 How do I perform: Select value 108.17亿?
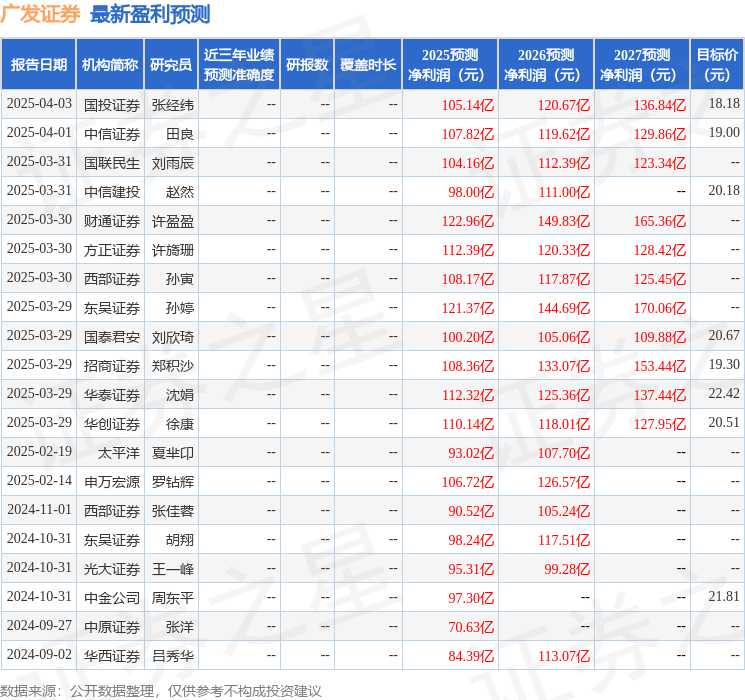tap(468, 279)
